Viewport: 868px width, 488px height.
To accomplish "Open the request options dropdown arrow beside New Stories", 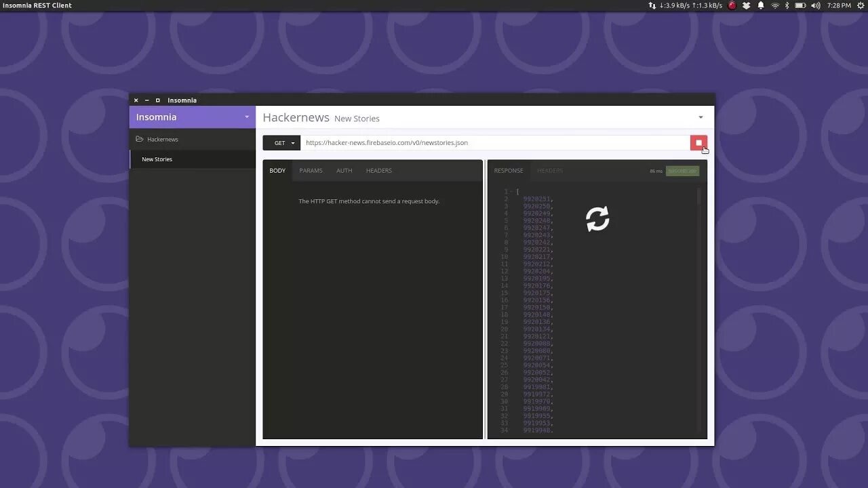I will tap(701, 117).
